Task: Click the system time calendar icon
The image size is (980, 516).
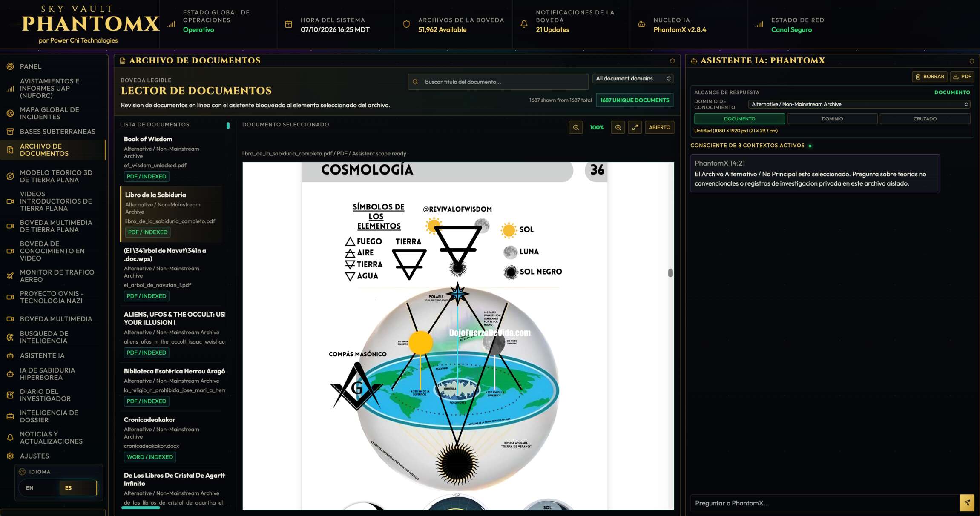Action: pos(288,24)
